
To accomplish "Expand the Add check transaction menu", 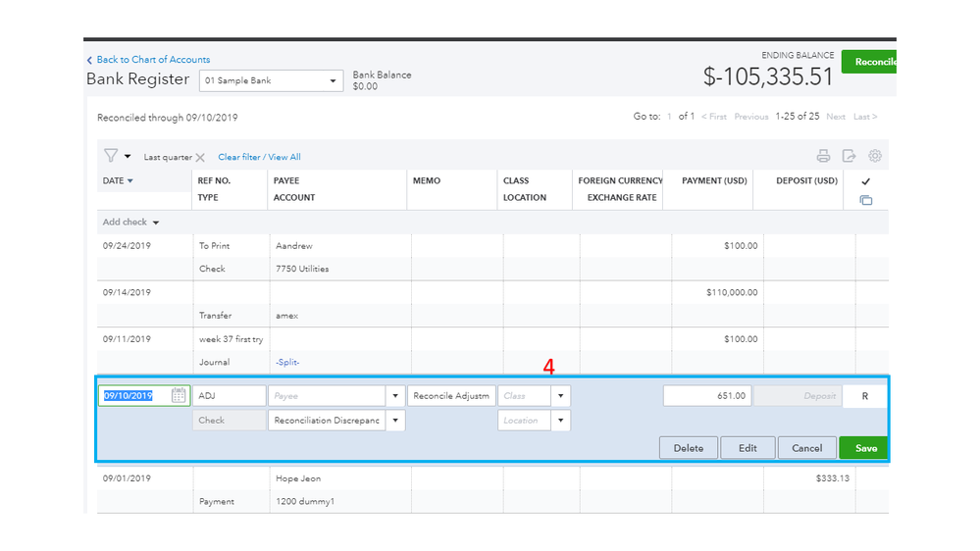I will click(x=155, y=223).
